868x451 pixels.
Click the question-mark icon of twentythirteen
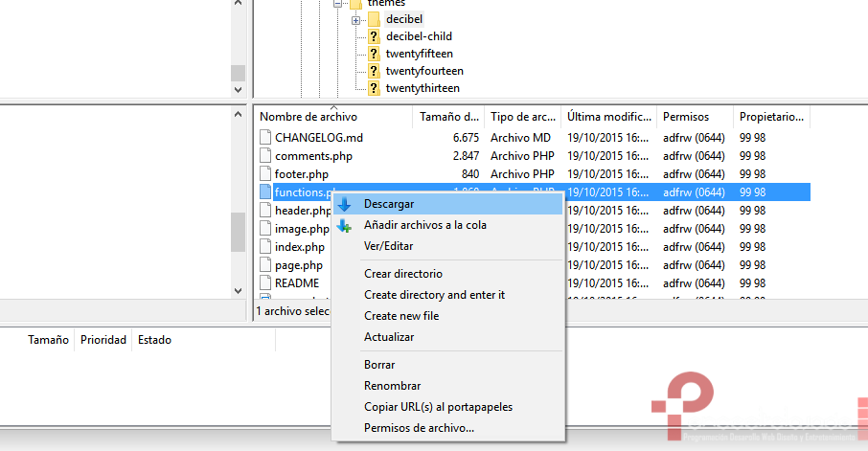pyautogui.click(x=374, y=88)
